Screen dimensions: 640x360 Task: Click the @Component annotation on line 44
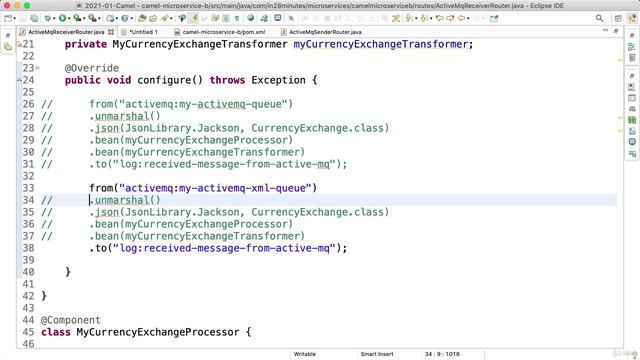click(x=71, y=320)
